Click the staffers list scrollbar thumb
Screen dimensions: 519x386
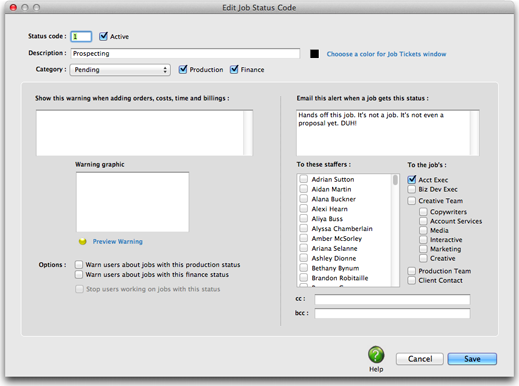(x=395, y=180)
